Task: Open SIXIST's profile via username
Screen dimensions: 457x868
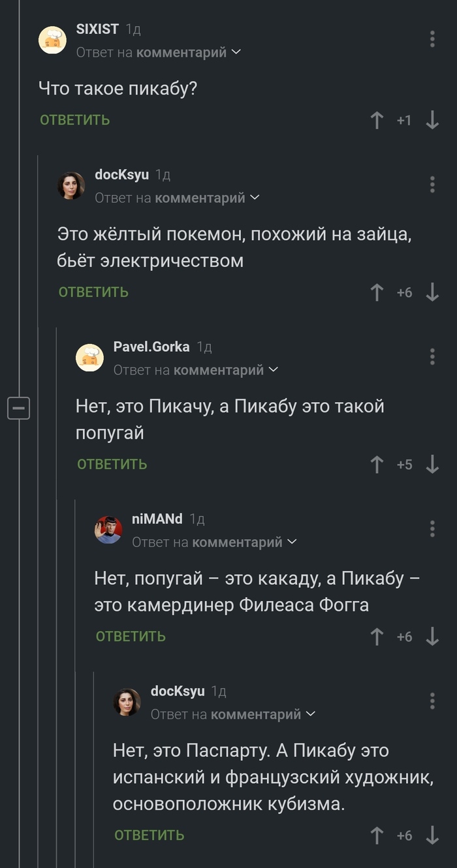Action: pos(97,29)
